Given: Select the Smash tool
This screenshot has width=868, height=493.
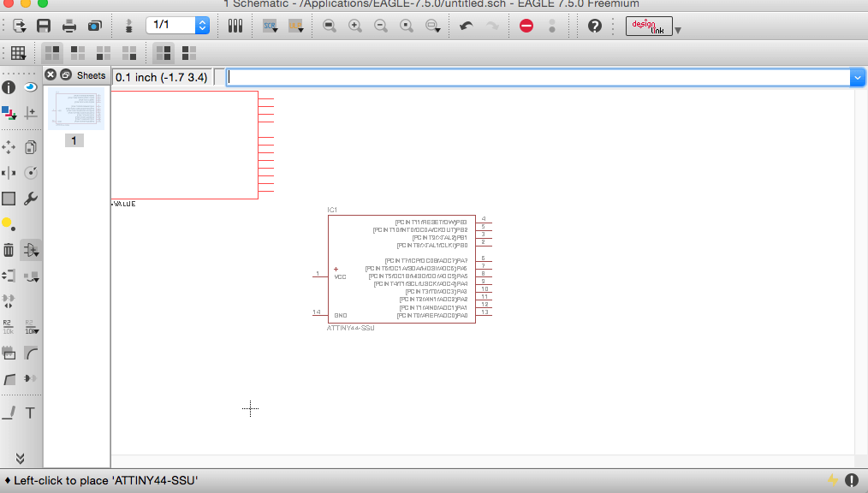Looking at the screenshot, I should coord(9,353).
